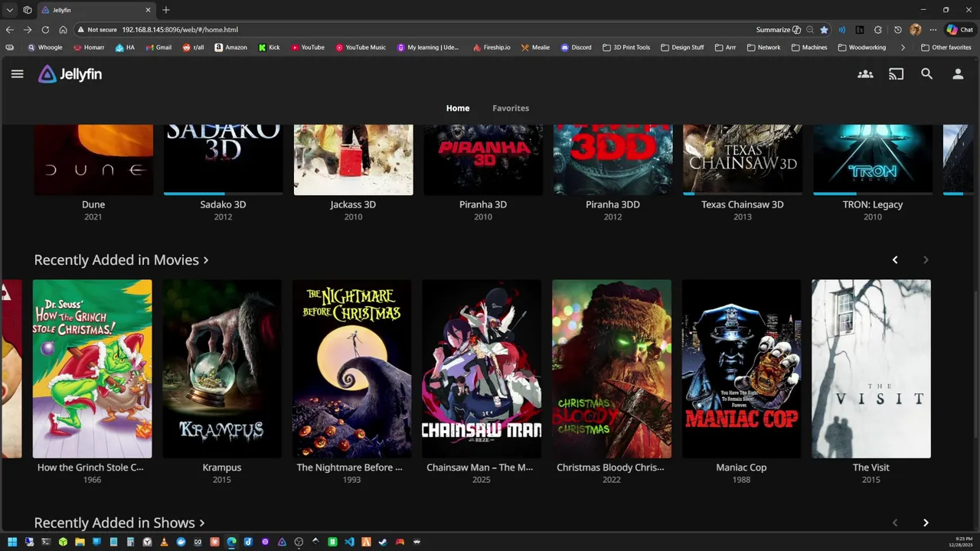Show more bookmarks chevron
This screenshot has height=551, width=980.
(903, 47)
